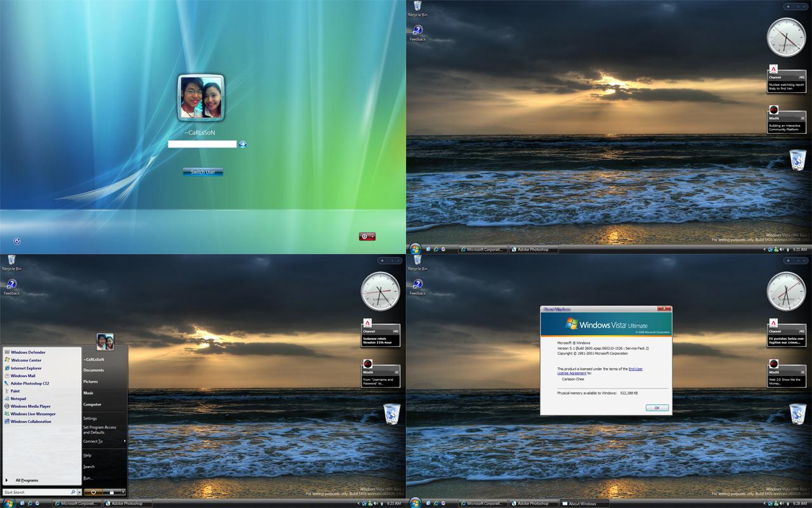Viewport: 812px width, 508px height.
Task: Click the user photo on the login screen
Action: [202, 97]
